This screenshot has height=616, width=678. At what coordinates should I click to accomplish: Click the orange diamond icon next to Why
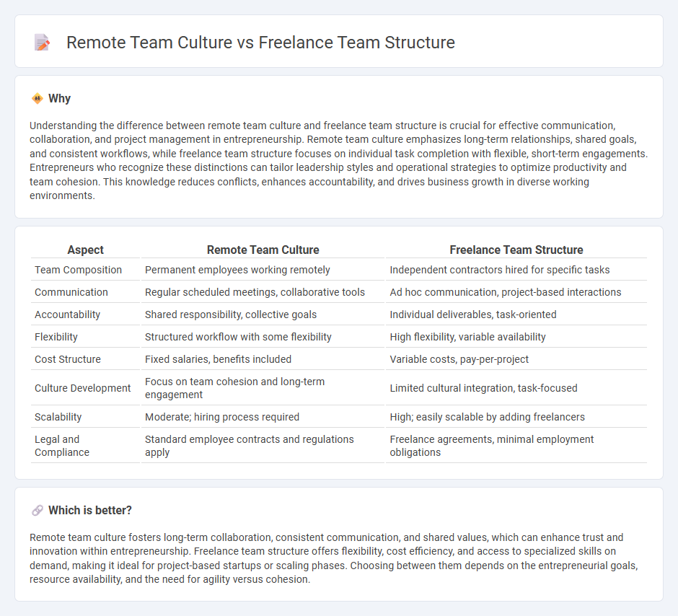[38, 99]
